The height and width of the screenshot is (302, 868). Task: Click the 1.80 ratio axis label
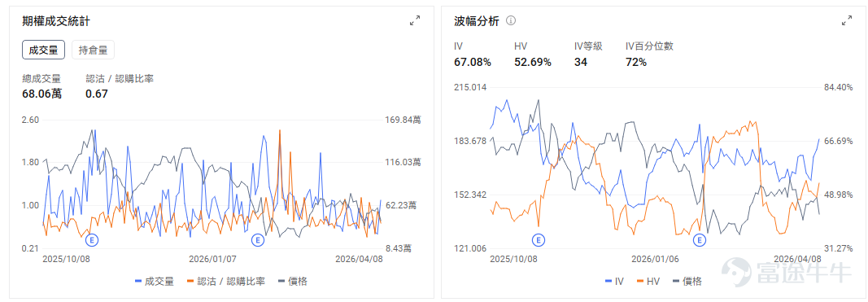point(30,162)
